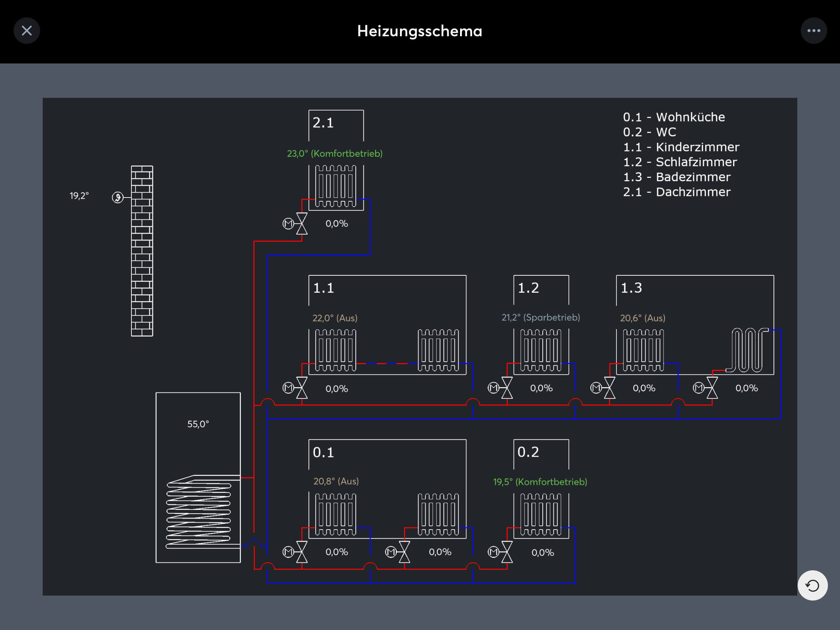The width and height of the screenshot is (840, 630).
Task: Tap the 19,5° (Komfortbetrieb) WC status
Action: coord(540,482)
